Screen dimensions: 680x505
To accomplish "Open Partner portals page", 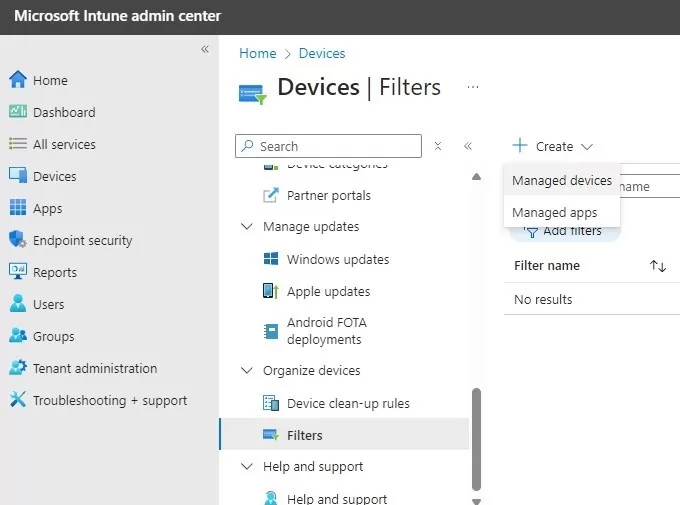I will [x=329, y=196].
